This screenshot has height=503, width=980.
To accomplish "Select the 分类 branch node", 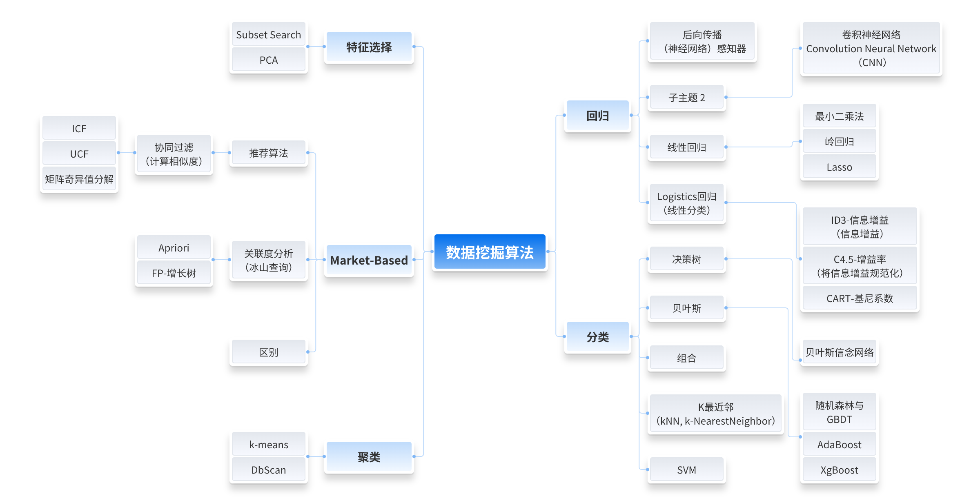I will click(x=597, y=337).
